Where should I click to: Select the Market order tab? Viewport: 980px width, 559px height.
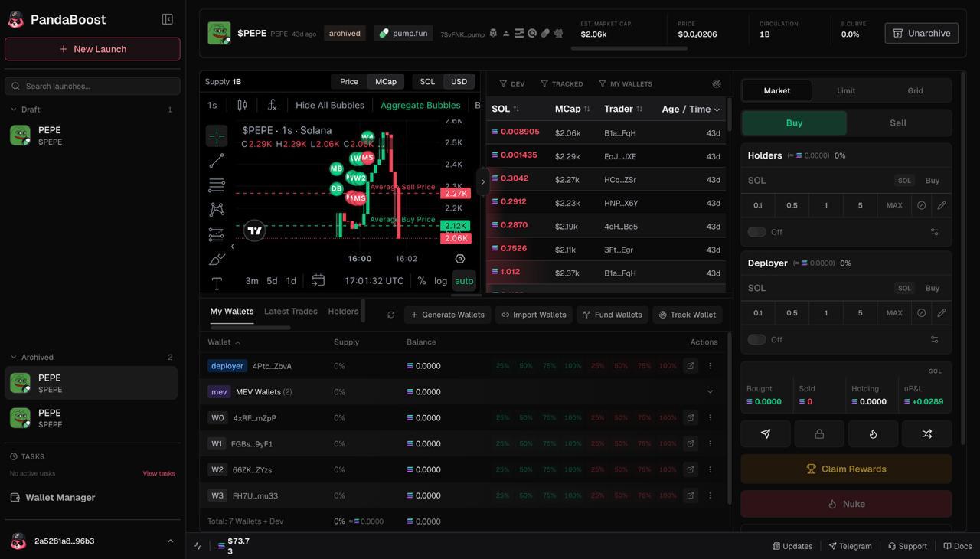pos(776,90)
